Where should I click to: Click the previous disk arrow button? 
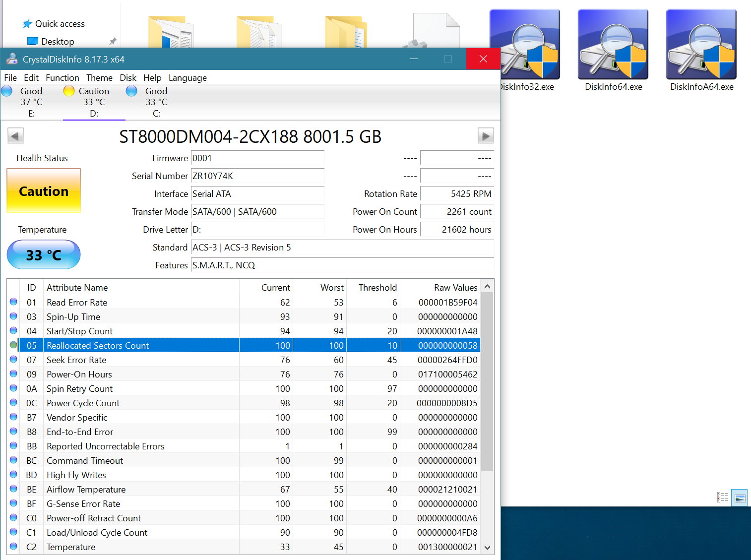click(x=15, y=136)
